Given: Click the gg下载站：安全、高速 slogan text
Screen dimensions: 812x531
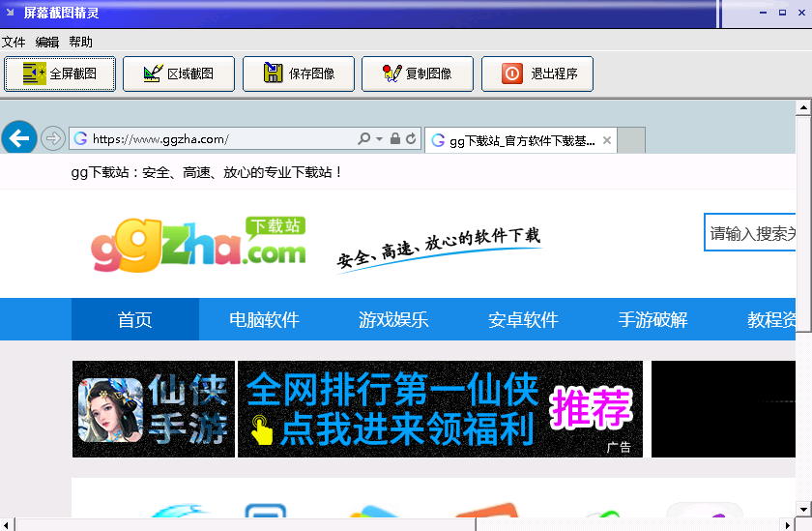Looking at the screenshot, I should point(206,172).
